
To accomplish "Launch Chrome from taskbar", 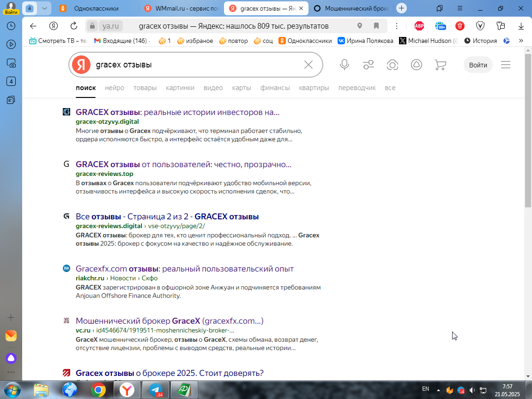I will point(98,390).
